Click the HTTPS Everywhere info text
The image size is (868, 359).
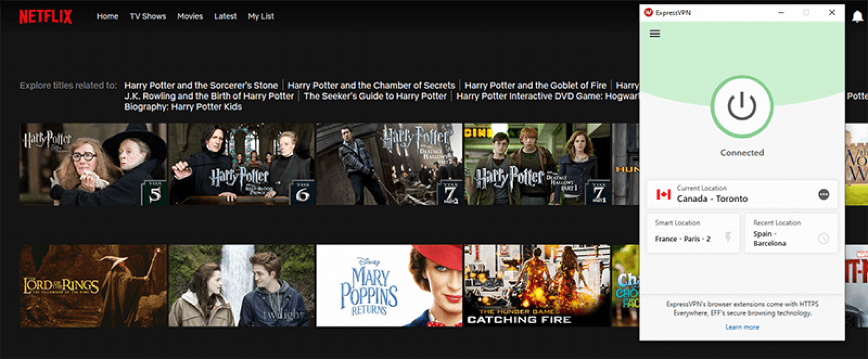(742, 309)
